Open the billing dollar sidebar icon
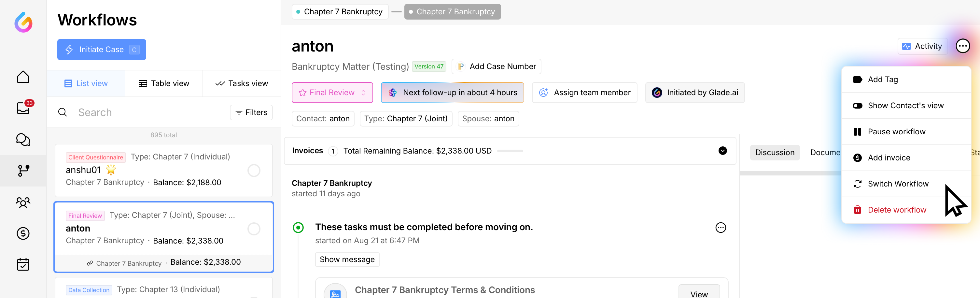 coord(23,233)
